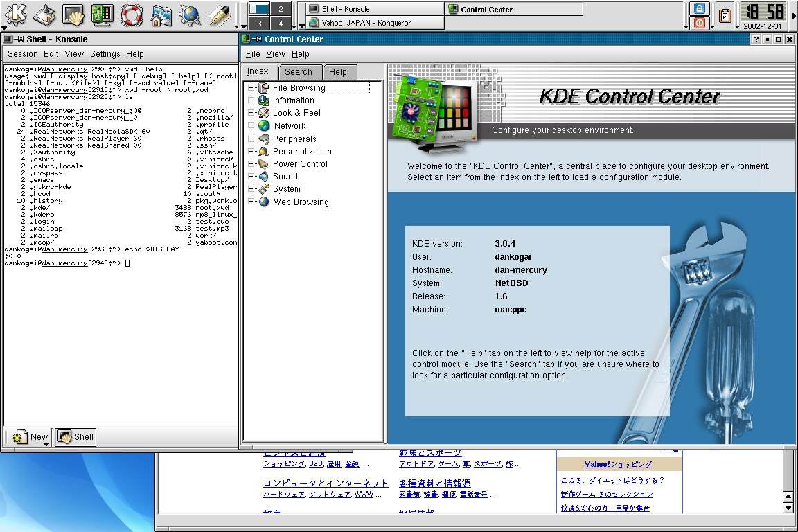798x532 pixels.
Task: Click the Look & Feel icon
Action: tap(264, 113)
